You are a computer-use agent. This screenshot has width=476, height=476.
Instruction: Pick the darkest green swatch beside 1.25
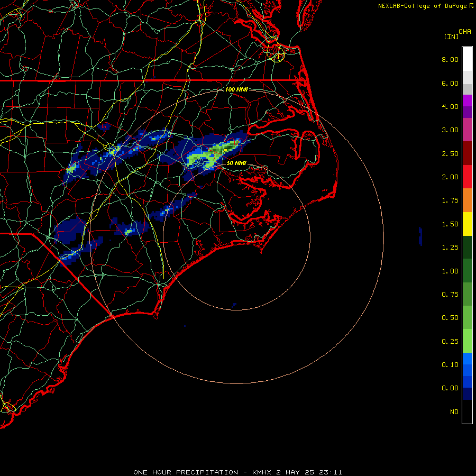pos(467,247)
